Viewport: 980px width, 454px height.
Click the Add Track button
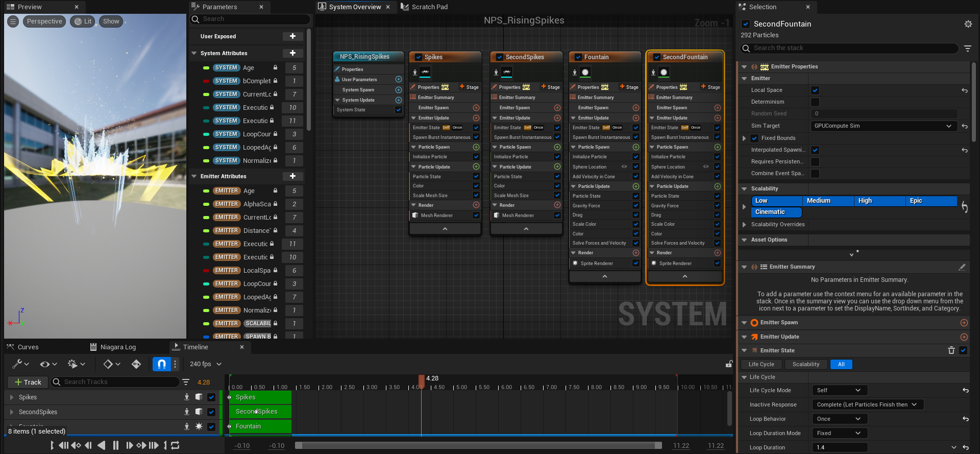[x=28, y=382]
